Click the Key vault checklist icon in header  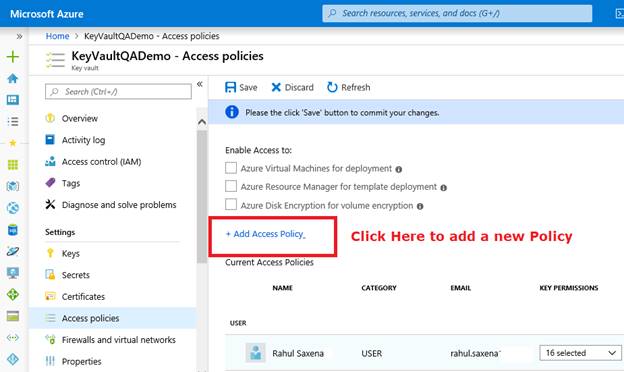55,60
